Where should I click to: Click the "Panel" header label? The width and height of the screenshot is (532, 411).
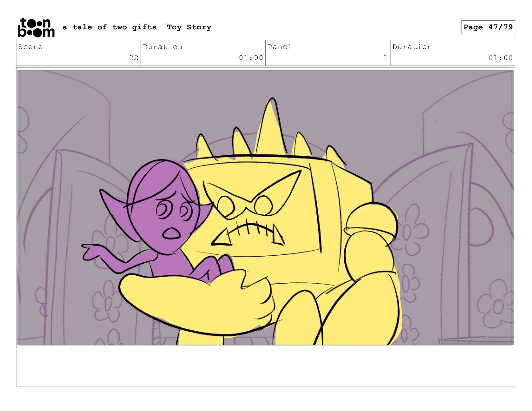coord(280,47)
